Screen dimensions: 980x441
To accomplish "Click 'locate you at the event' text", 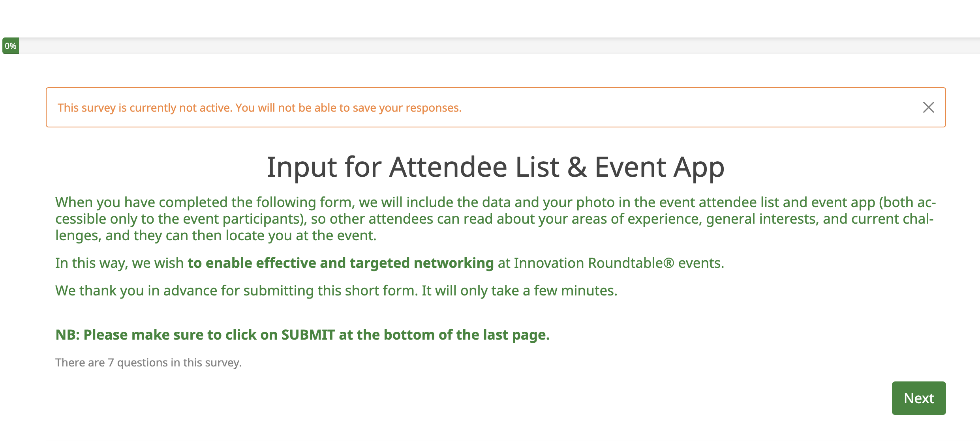I will pyautogui.click(x=301, y=235).
